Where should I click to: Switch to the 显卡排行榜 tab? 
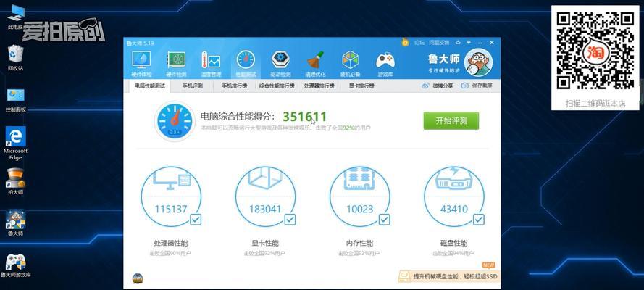pos(361,86)
